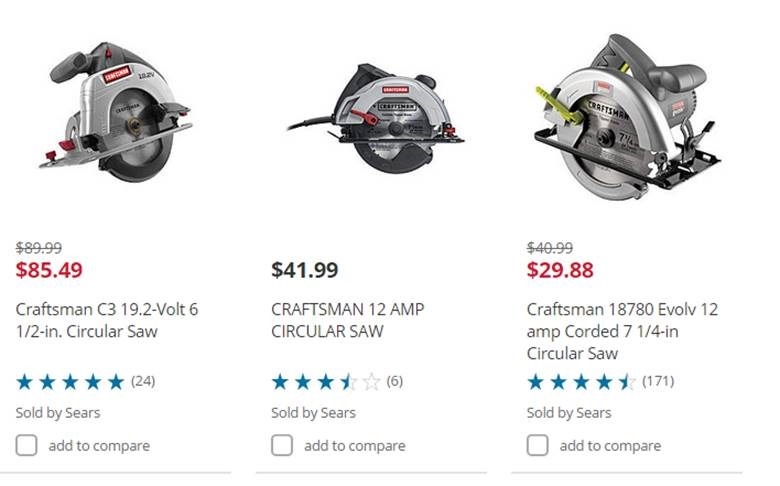The height and width of the screenshot is (486, 780).
Task: Click the crossed-out $40.99 original price
Action: (550, 248)
